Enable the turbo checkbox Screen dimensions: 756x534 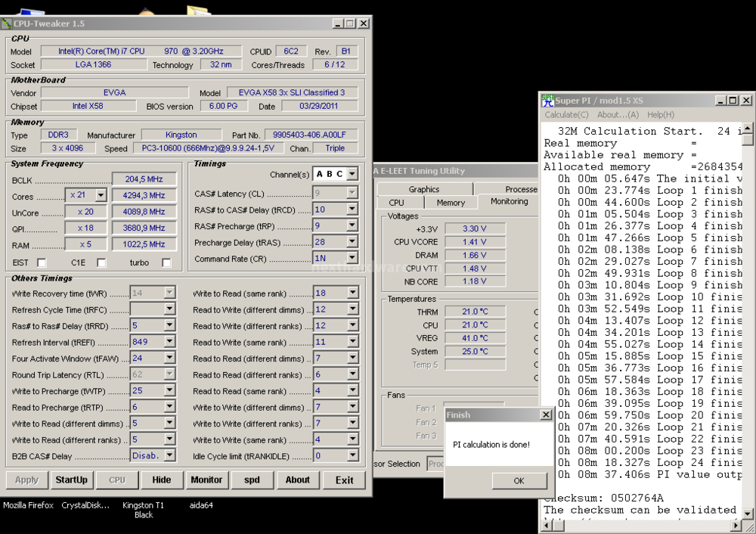tap(166, 262)
